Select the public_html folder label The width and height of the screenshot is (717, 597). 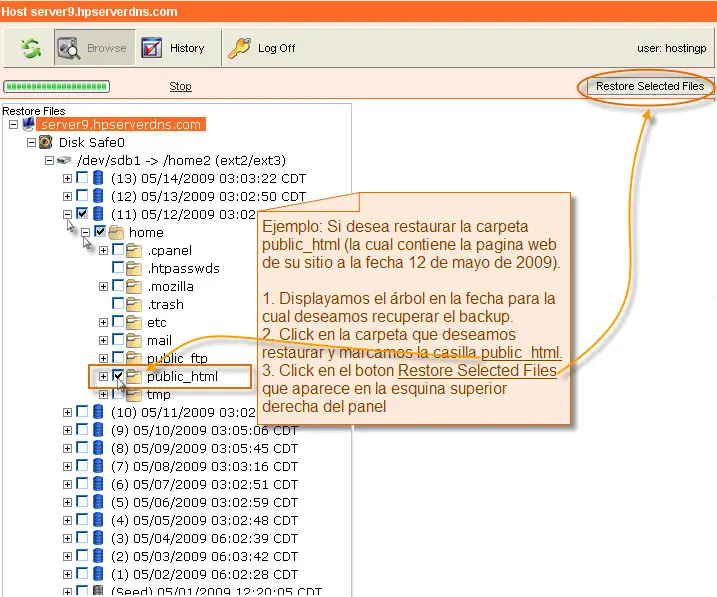[182, 377]
